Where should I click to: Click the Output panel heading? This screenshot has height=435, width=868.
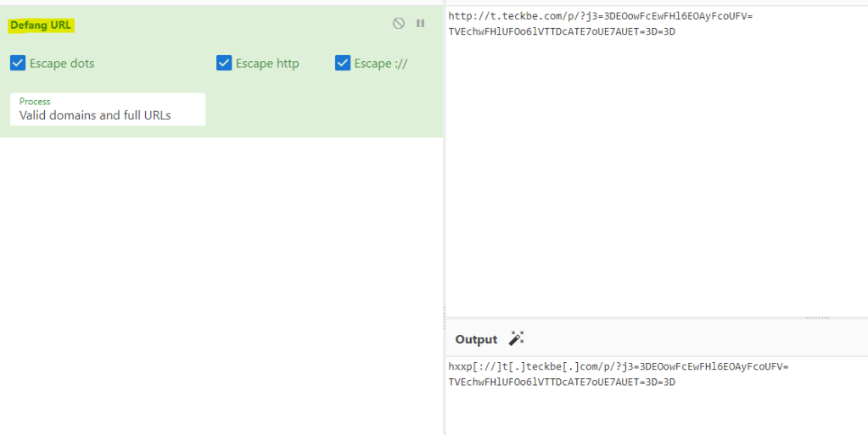click(476, 339)
